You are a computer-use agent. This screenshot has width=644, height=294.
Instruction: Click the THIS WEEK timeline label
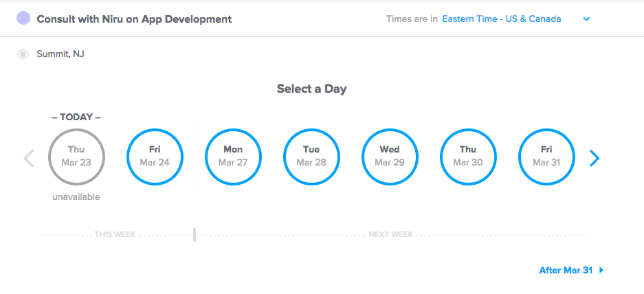[x=115, y=235]
